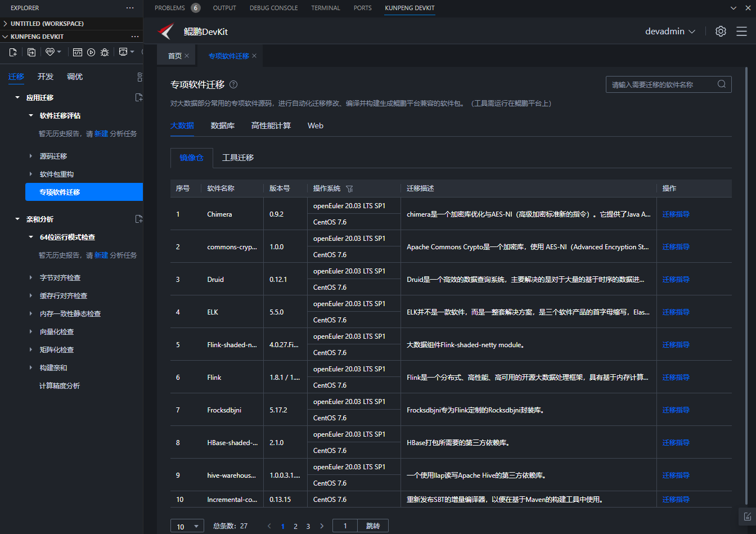This screenshot has height=534, width=756.
Task: Select 专项软件迁移 in the sidebar tree
Action: tap(84, 192)
